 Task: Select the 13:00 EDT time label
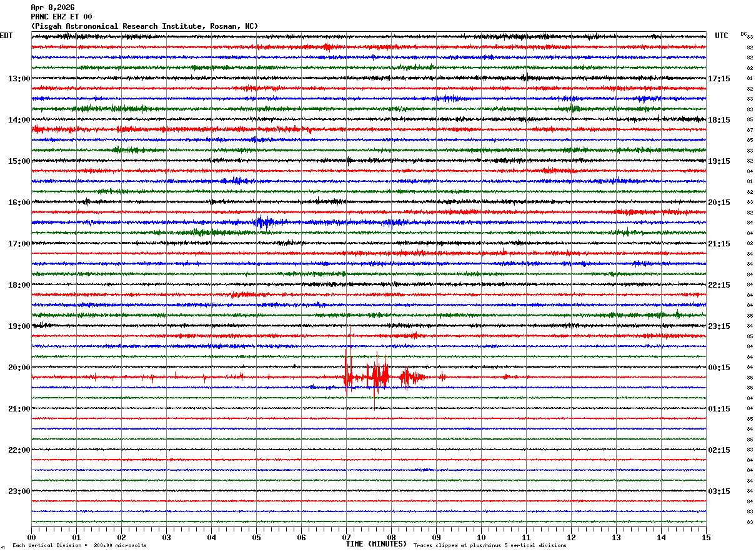click(19, 79)
